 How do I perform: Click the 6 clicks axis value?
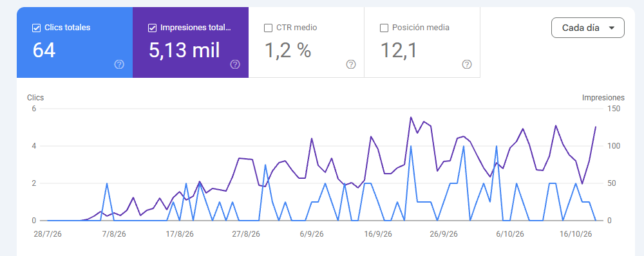34,109
